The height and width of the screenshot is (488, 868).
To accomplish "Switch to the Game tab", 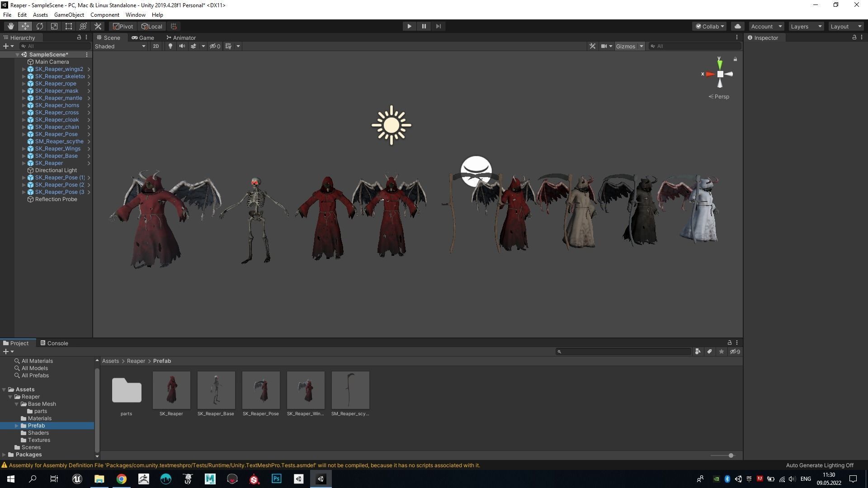I will pyautogui.click(x=143, y=38).
